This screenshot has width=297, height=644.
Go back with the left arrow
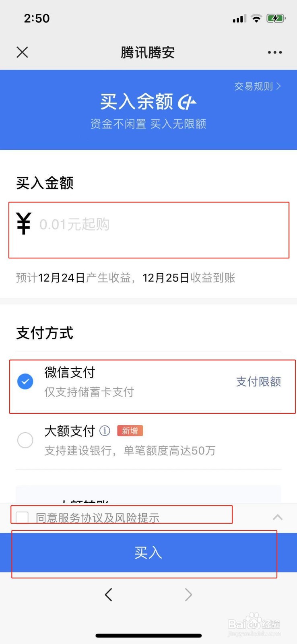(x=108, y=594)
